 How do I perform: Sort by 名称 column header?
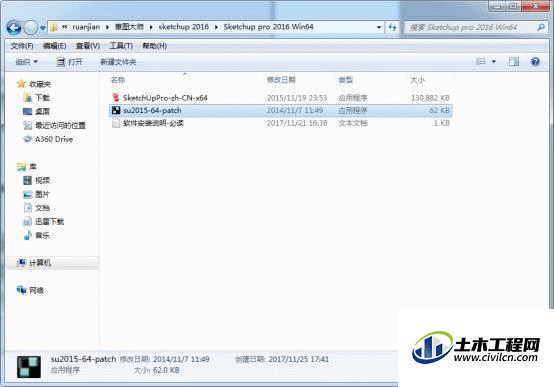pyautogui.click(x=118, y=80)
